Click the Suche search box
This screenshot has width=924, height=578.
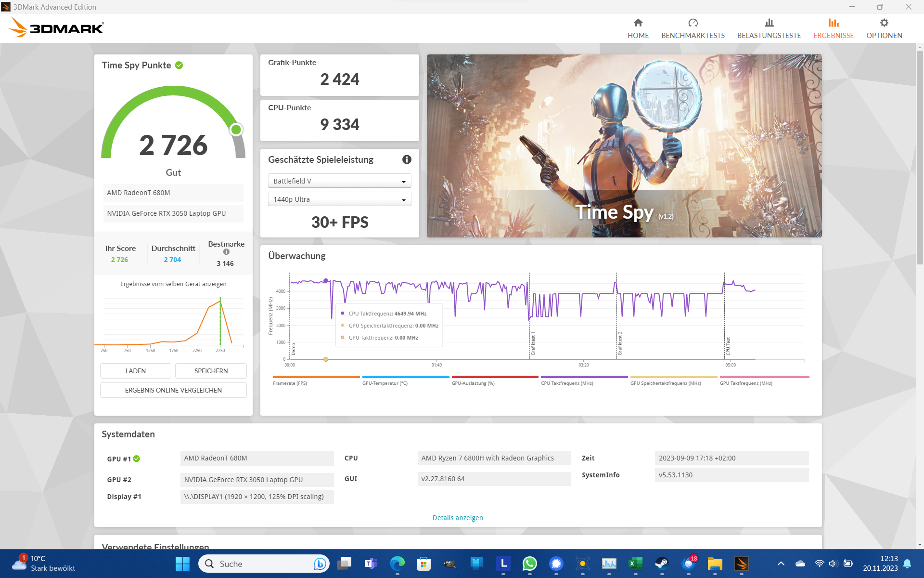point(262,563)
